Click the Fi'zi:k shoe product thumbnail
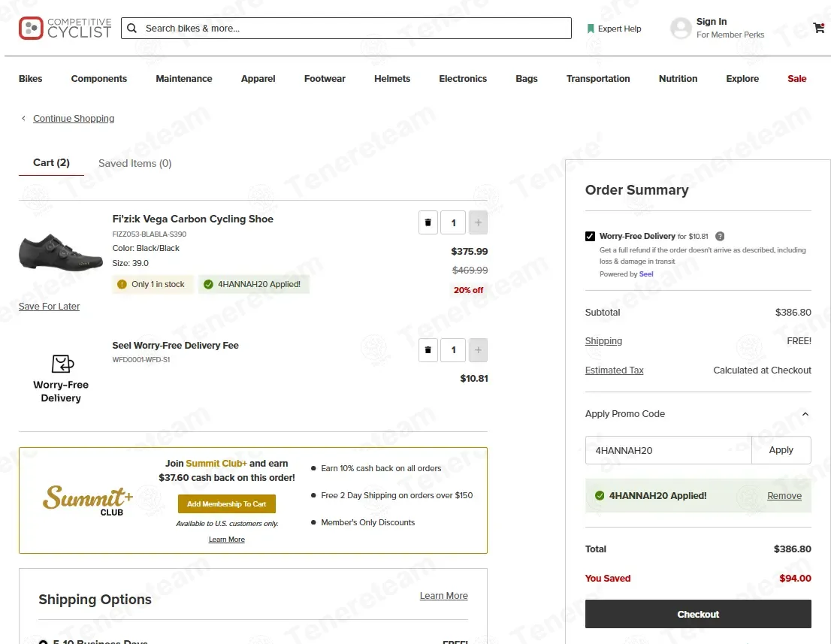 [x=50, y=253]
